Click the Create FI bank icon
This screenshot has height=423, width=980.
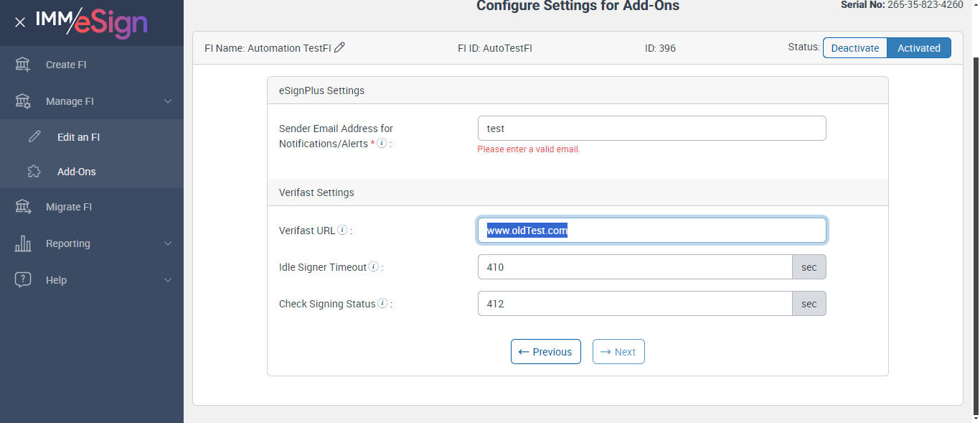(x=23, y=65)
